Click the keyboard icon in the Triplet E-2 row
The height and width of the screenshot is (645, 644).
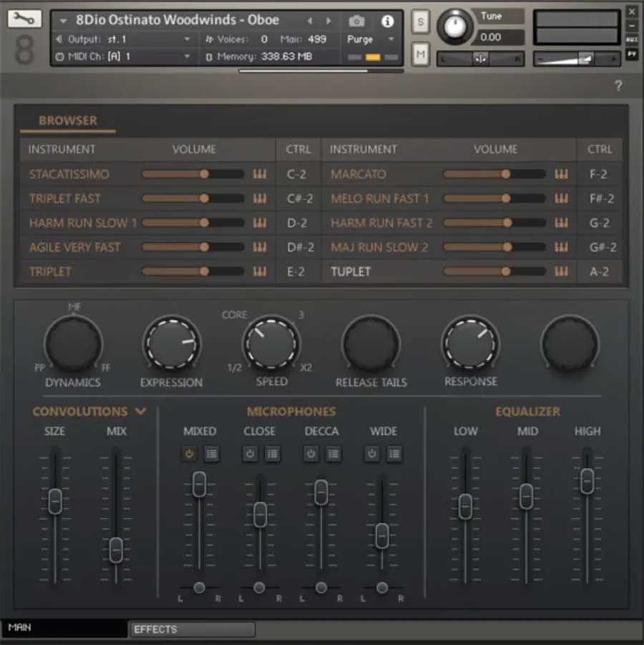pos(259,272)
